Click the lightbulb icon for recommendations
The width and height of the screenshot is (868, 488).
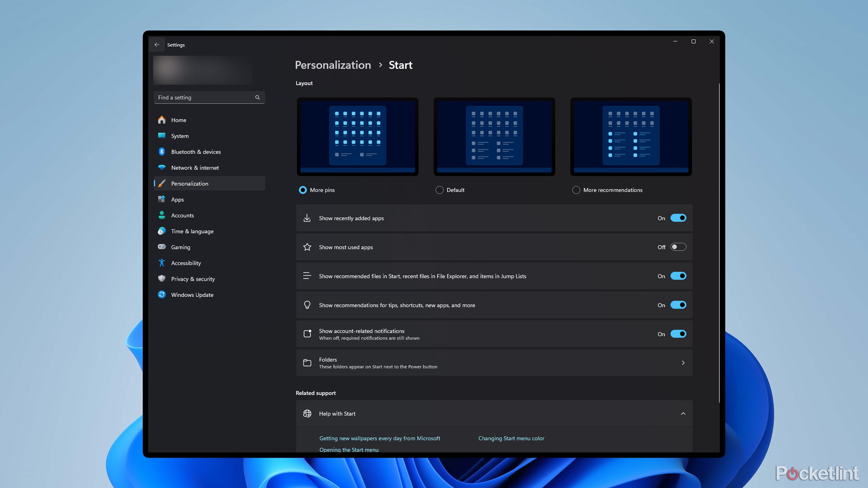pyautogui.click(x=307, y=305)
